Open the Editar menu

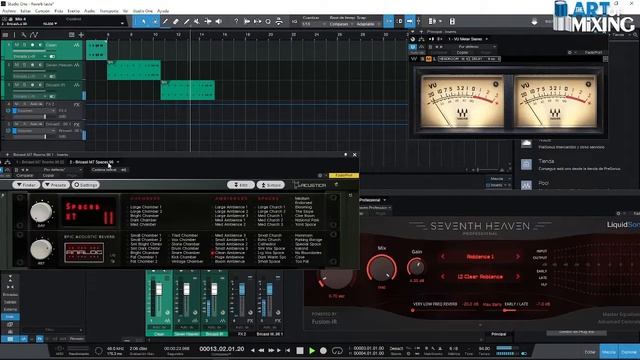pyautogui.click(x=25, y=11)
